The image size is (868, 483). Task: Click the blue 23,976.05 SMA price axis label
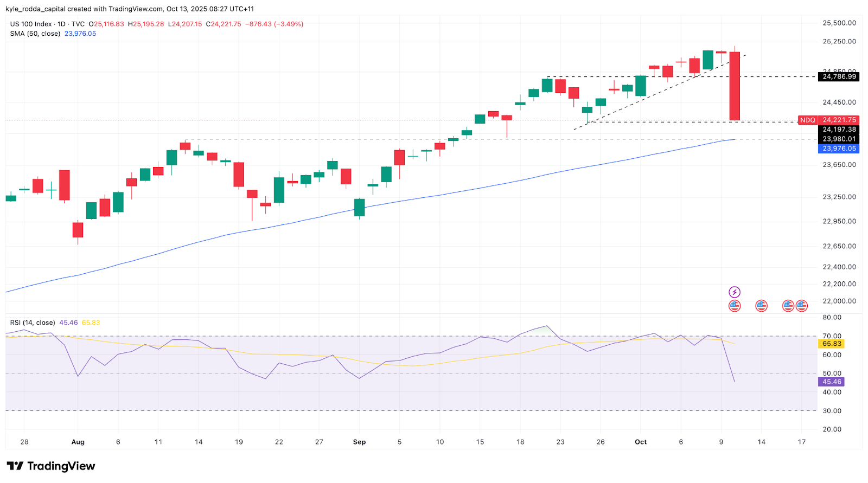pos(839,149)
